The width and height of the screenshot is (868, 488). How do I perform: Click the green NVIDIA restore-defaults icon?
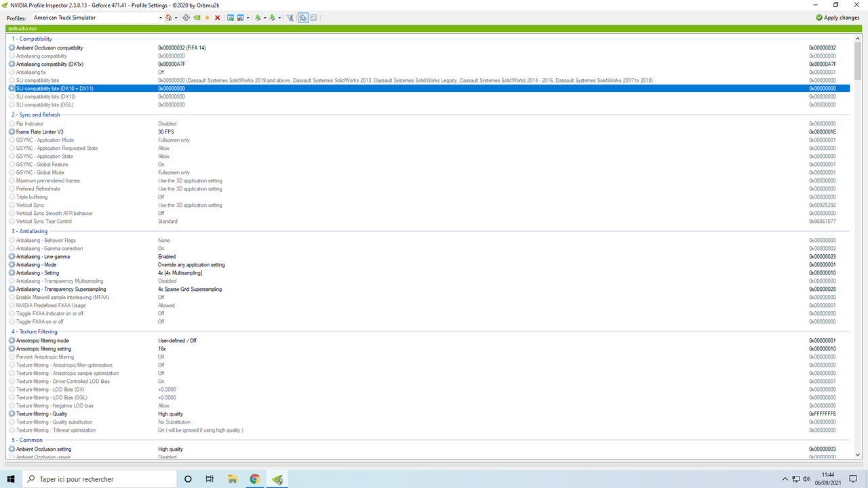tap(197, 18)
